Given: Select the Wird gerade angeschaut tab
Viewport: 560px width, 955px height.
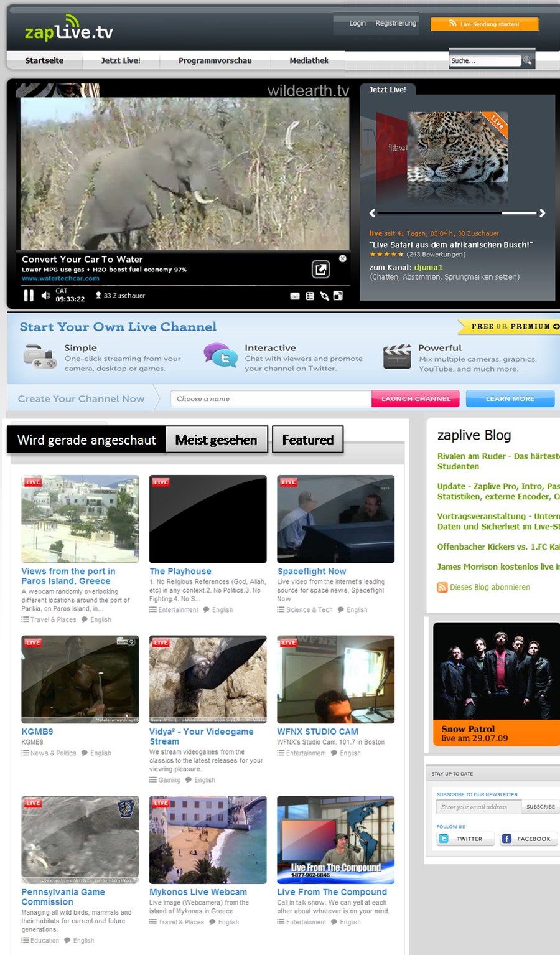Looking at the screenshot, I should tap(86, 440).
